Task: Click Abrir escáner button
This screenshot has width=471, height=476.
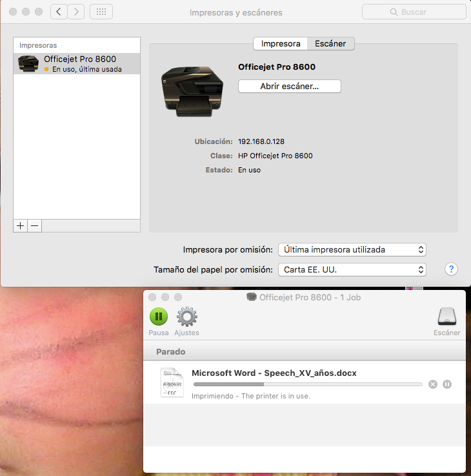Action: (x=290, y=86)
